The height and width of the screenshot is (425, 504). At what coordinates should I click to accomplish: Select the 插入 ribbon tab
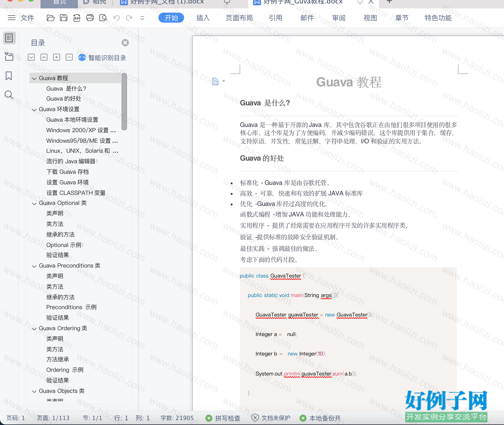pos(203,18)
